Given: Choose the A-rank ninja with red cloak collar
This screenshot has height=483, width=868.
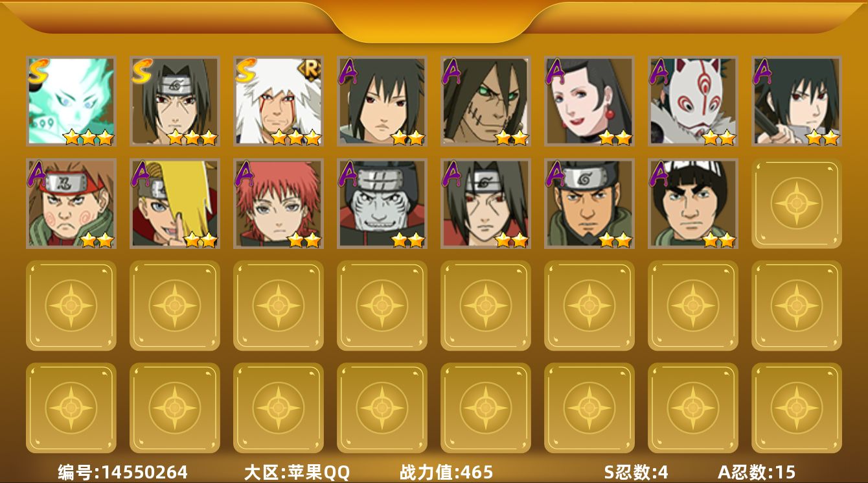Looking at the screenshot, I should 486,204.
